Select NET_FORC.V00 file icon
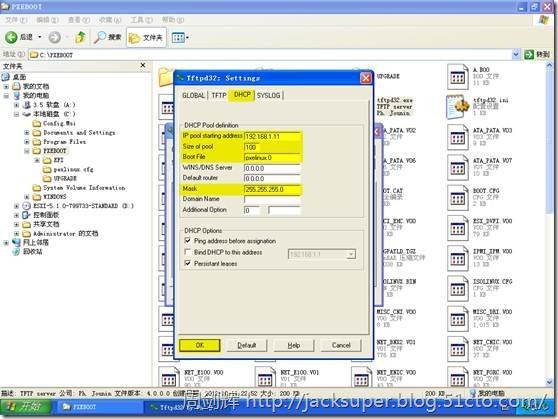Image resolution: width=558 pixels, height=419 pixels. [458, 377]
